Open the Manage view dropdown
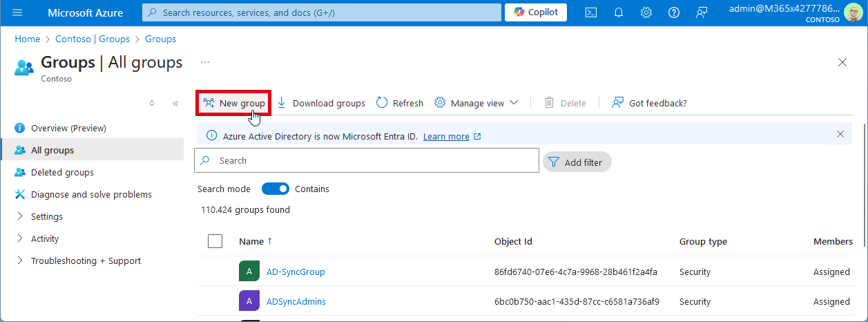Image resolution: width=868 pixels, height=322 pixels. point(476,103)
